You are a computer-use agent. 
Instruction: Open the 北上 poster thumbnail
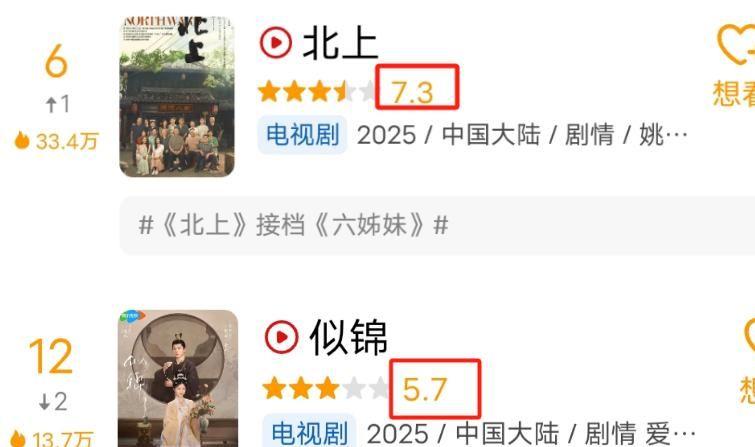[x=177, y=97]
